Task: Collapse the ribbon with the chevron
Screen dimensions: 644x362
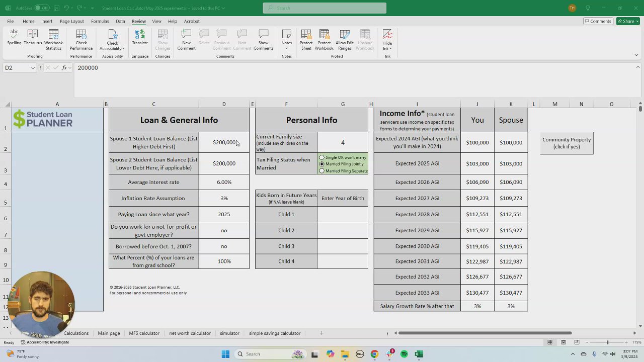Action: click(636, 55)
